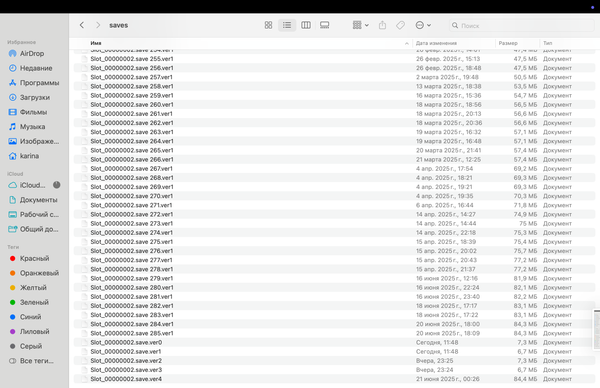Select file Slot_00000002.save 285.ver1
600x388 pixels.
coord(334,333)
